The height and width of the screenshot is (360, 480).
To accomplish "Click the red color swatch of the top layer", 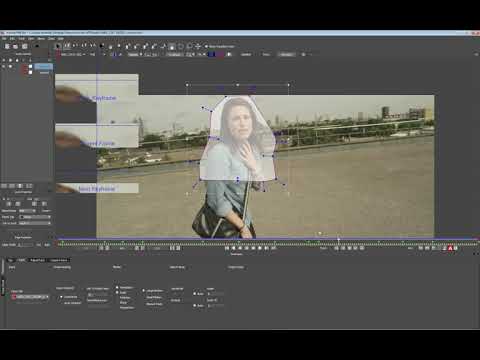I will pos(25,67).
